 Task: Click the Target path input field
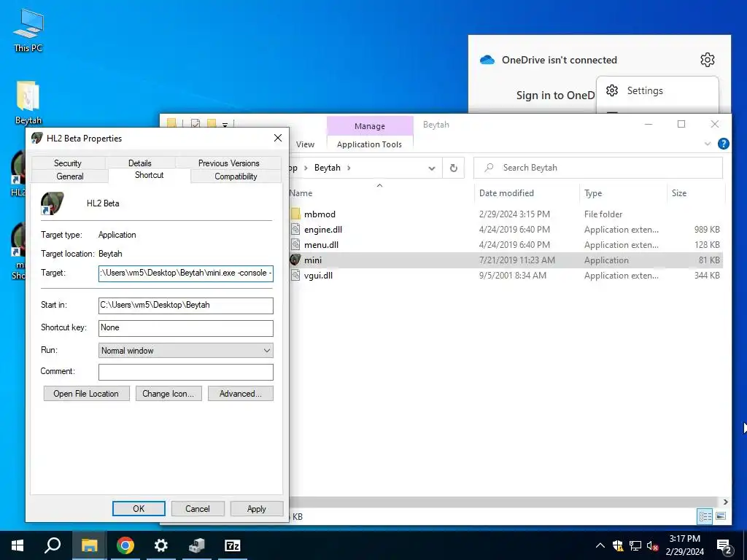coord(186,273)
